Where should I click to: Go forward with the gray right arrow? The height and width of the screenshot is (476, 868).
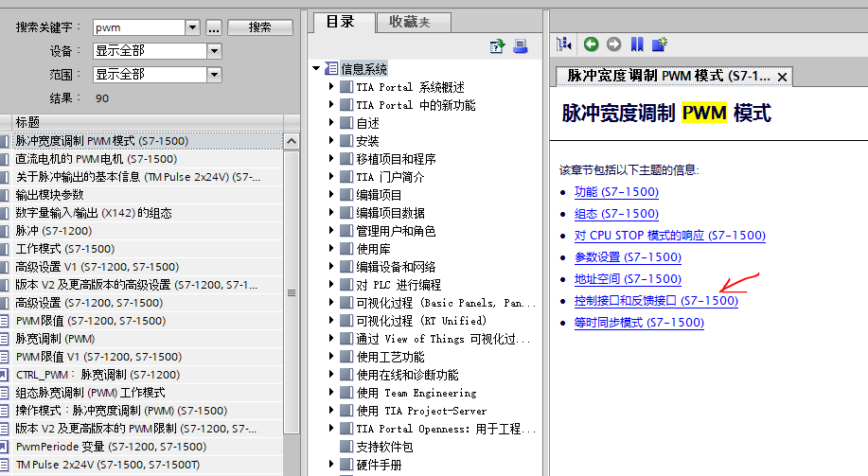coord(614,44)
